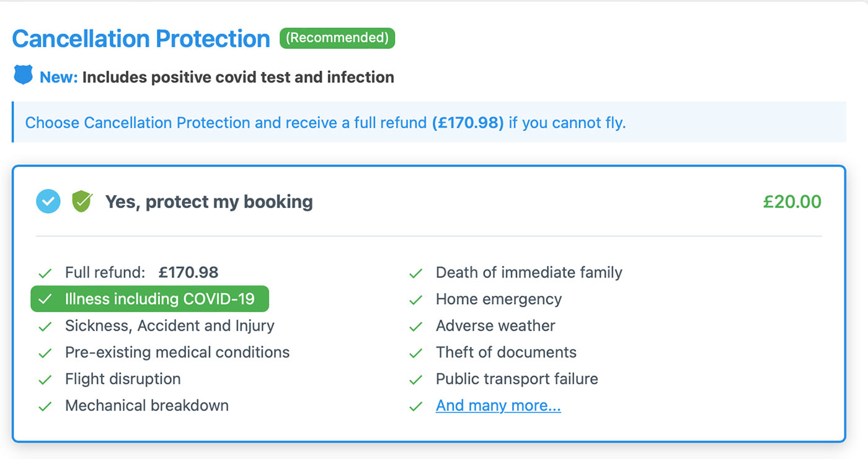Toggle the check beside Home emergency
Screen dimensions: 868x459
[415, 299]
